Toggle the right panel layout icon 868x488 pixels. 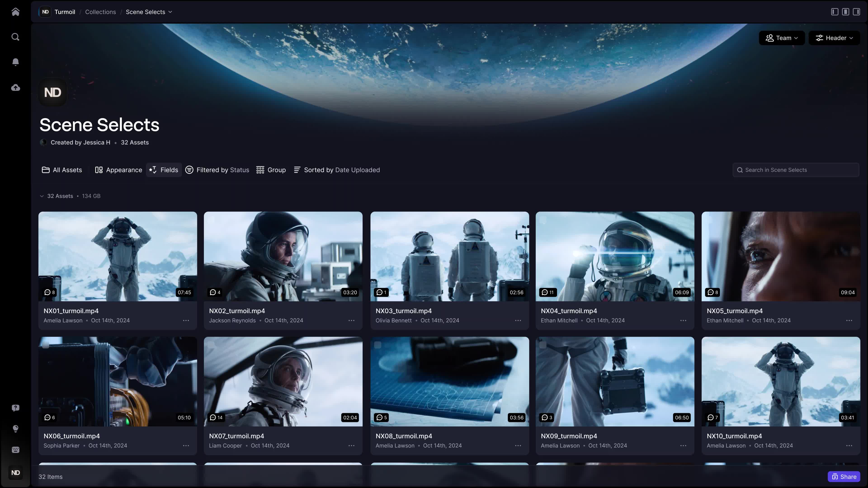tap(856, 12)
